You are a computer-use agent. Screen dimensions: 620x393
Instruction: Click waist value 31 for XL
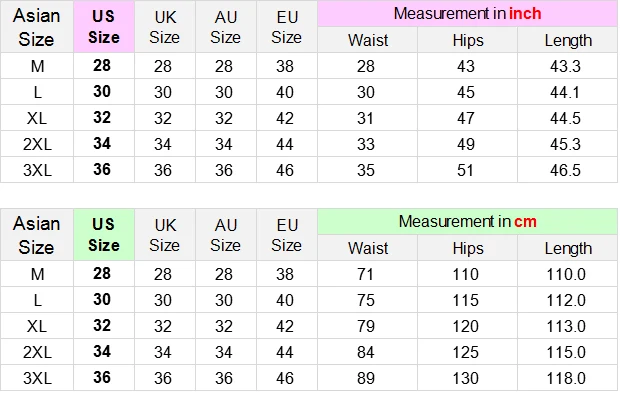click(x=365, y=118)
